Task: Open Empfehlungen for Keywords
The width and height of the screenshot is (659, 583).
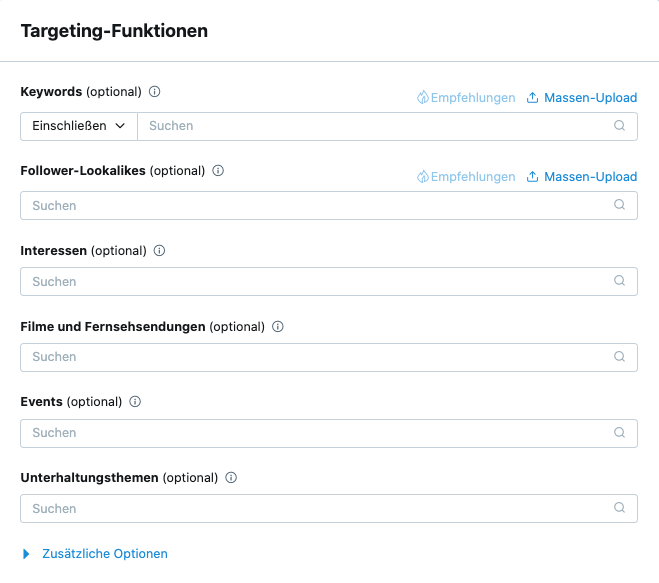Action: pyautogui.click(x=466, y=98)
